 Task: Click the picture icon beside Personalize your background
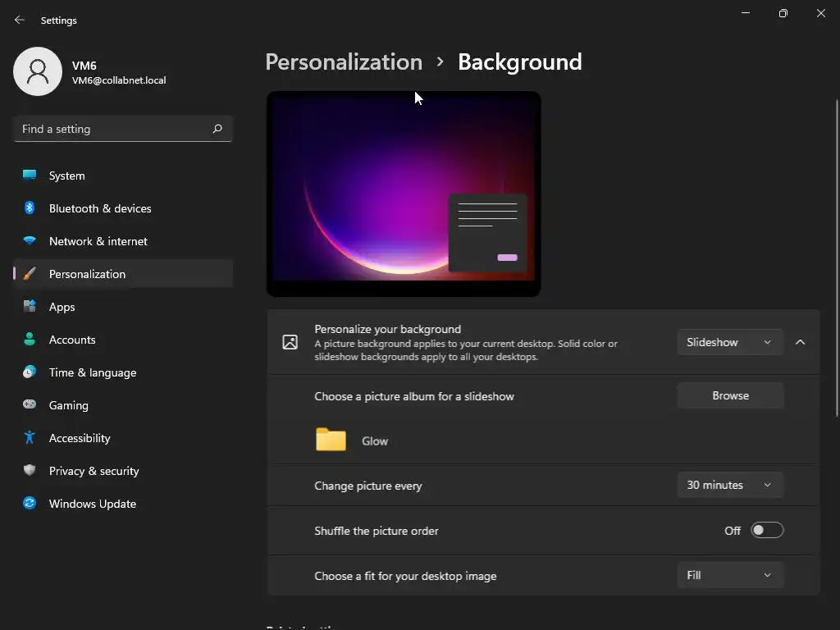click(x=290, y=342)
